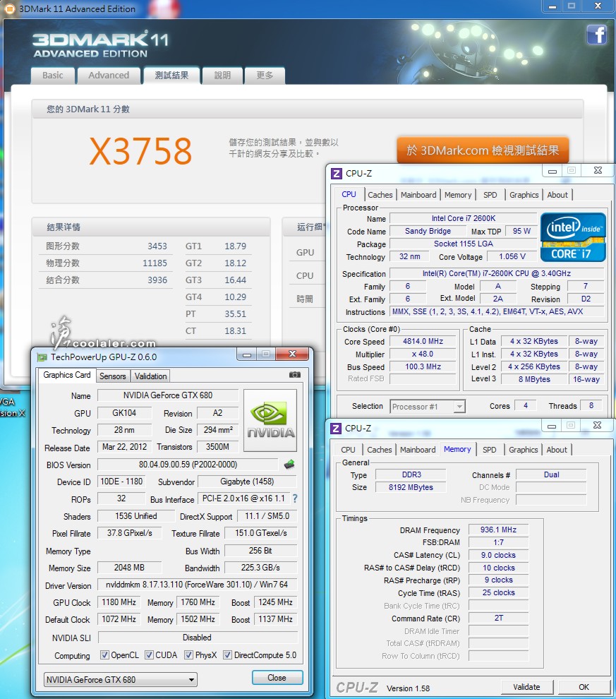Click the BIOS Version field 80.04.09.00.59
Screen dimensions: 616x699
pyautogui.click(x=188, y=465)
